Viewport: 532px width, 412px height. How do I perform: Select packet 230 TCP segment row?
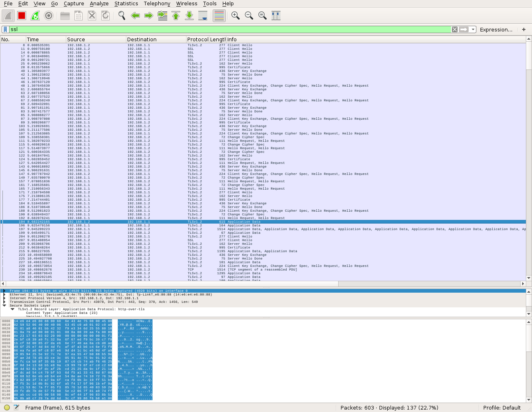(x=263, y=270)
